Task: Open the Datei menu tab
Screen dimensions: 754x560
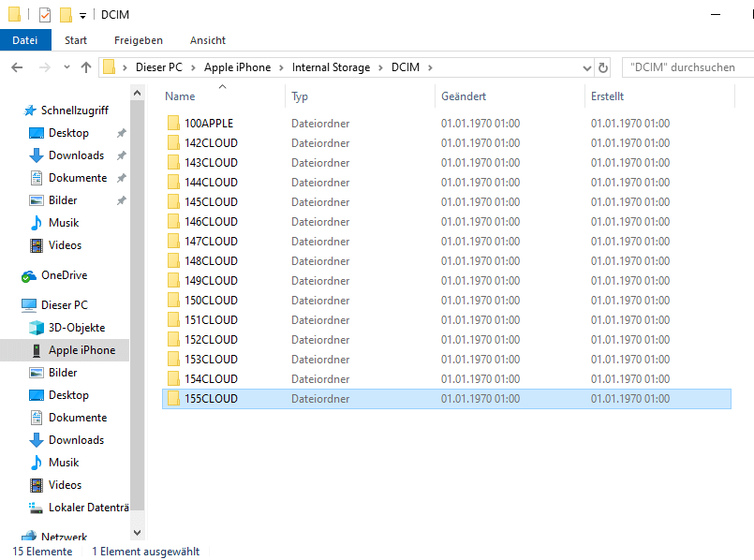Action: (x=25, y=40)
